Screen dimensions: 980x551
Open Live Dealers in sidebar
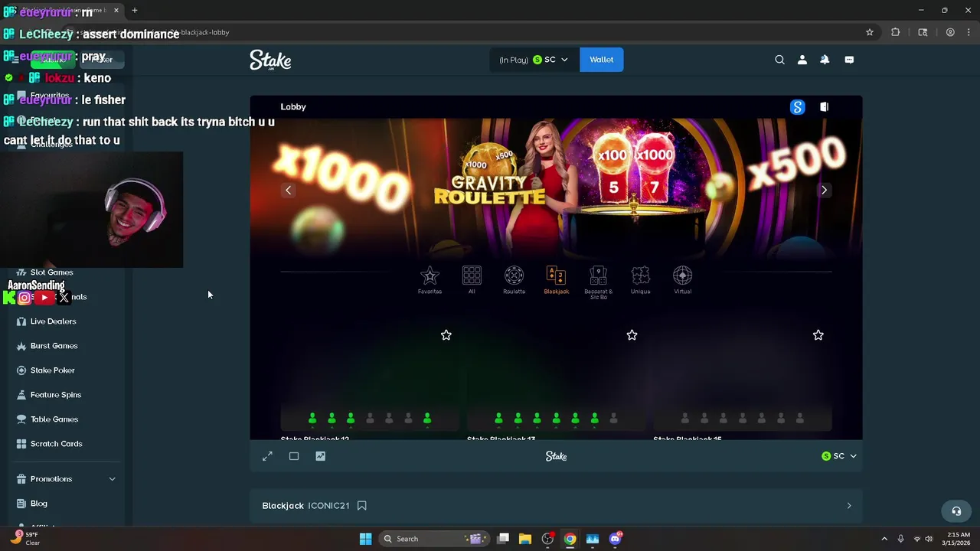53,321
